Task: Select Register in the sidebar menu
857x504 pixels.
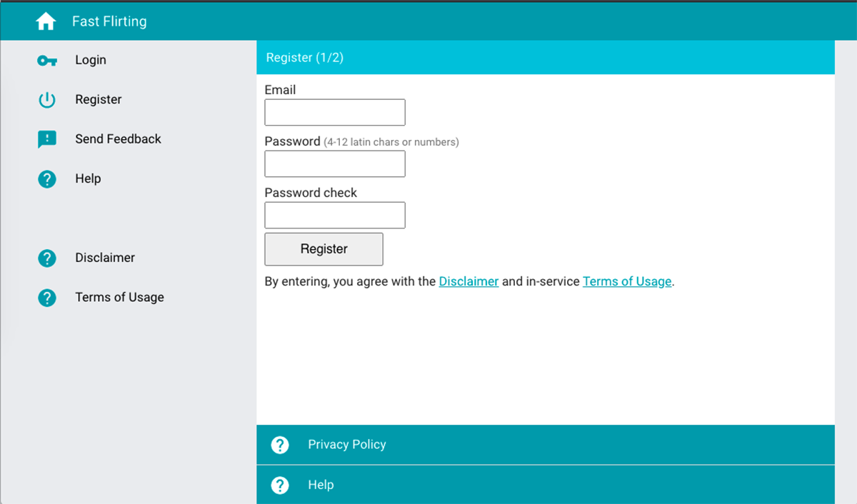Action: pos(99,100)
